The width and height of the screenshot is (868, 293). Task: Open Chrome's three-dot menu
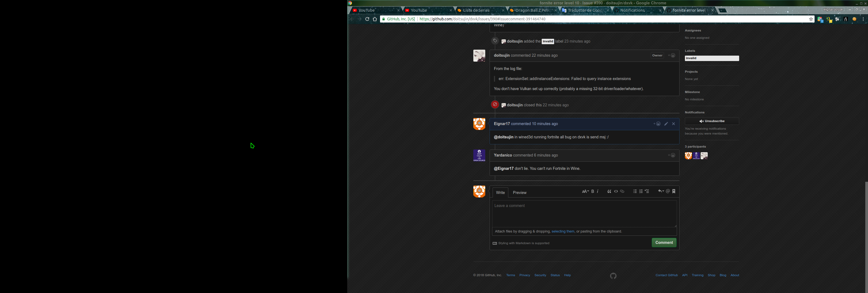tap(863, 19)
